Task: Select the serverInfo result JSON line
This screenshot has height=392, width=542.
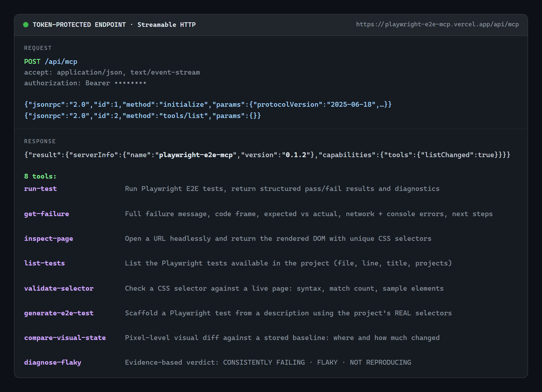Action: 267,155
